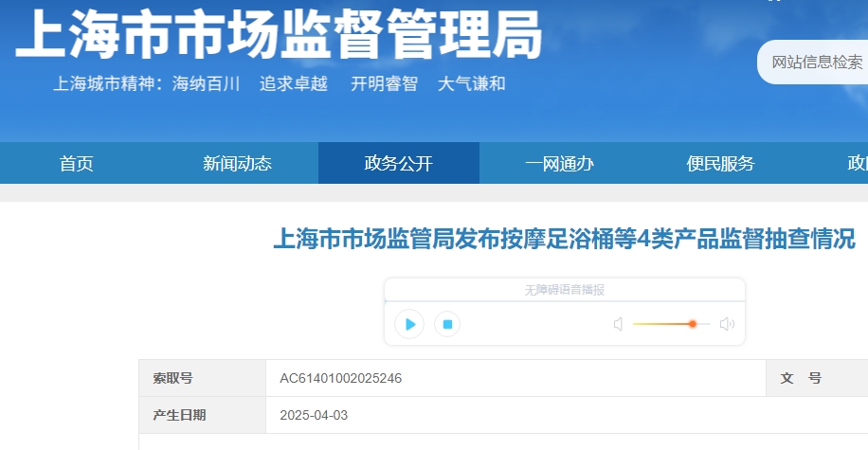Click the 上海市市场监督管理局 site title
868x450 pixels.
coord(279,38)
